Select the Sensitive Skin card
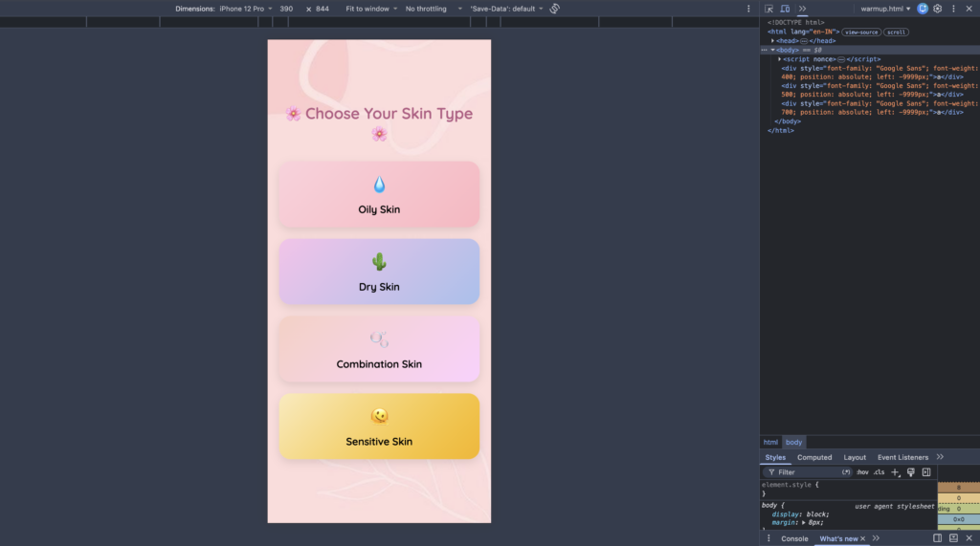The height and width of the screenshot is (546, 980). click(x=379, y=426)
